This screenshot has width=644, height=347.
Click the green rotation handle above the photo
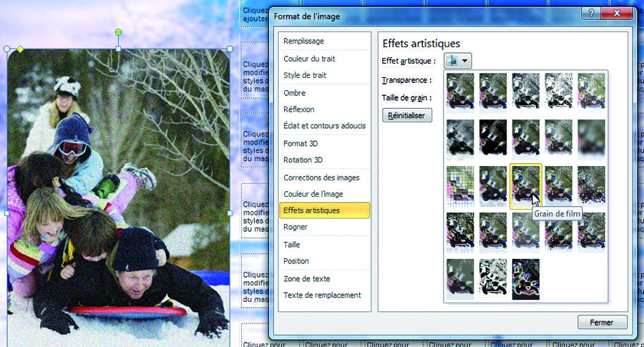[118, 32]
